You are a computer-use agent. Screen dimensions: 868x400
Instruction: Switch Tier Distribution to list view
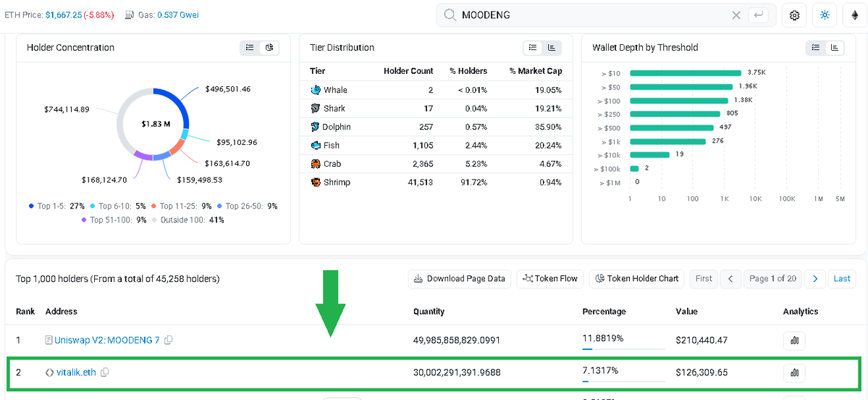coord(533,48)
